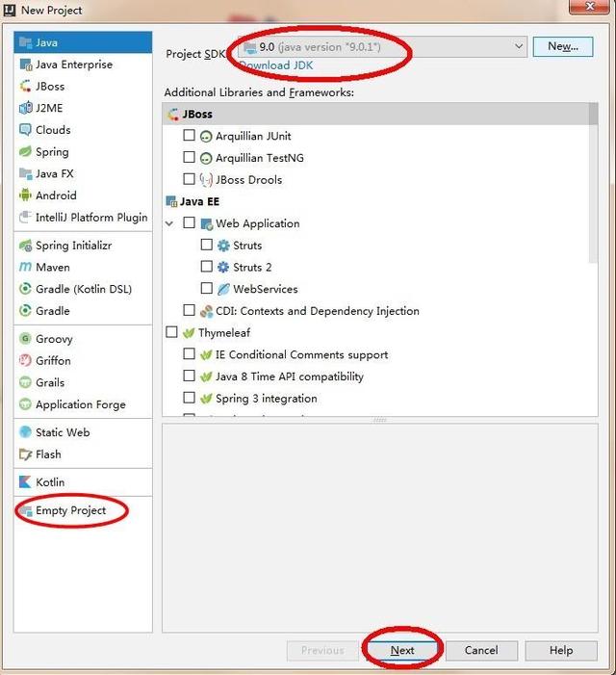Click the Project SDK dropdown arrow
This screenshot has height=675, width=616.
[519, 46]
